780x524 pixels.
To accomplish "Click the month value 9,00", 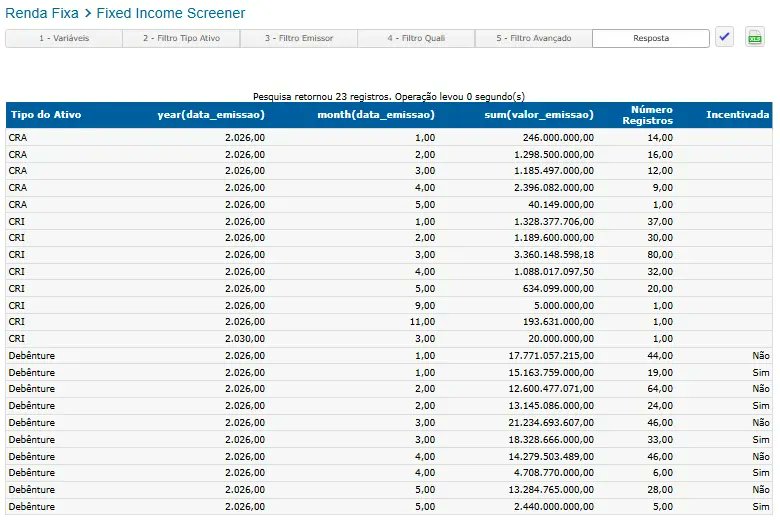I will 425,306.
